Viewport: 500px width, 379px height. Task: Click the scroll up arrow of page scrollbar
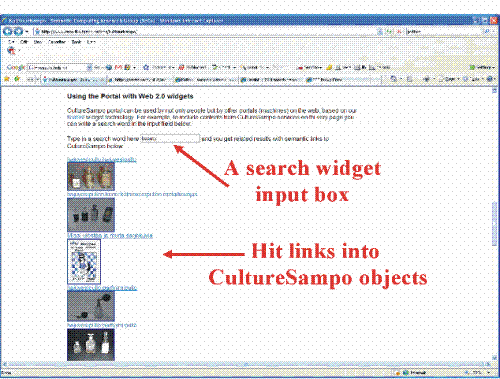tap(494, 90)
